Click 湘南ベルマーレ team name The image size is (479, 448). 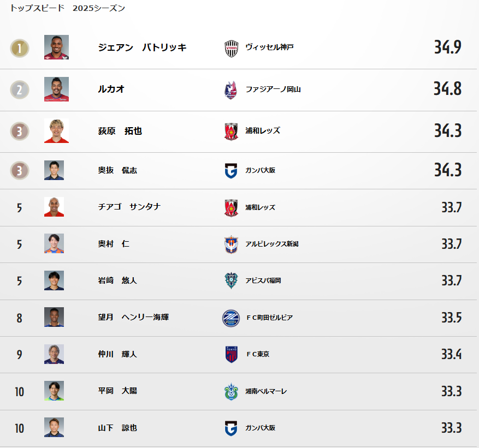pyautogui.click(x=266, y=391)
